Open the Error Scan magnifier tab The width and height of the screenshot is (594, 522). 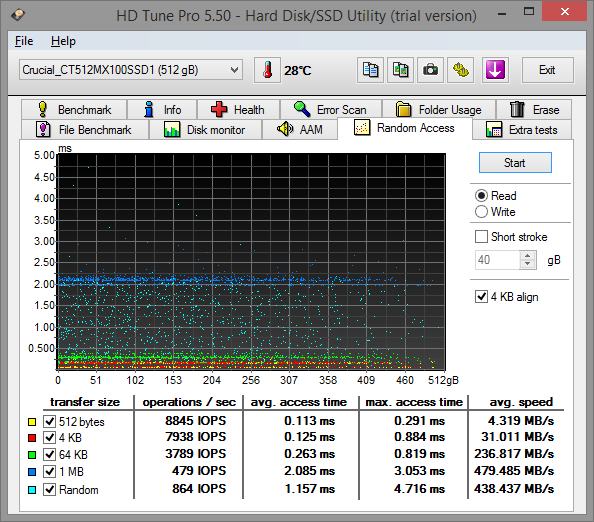(x=331, y=109)
